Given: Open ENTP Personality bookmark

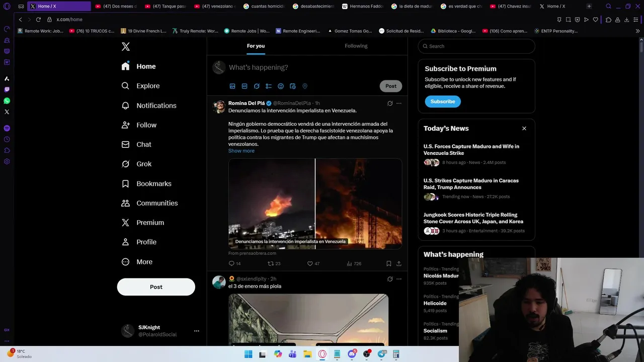Looking at the screenshot, I should tap(555, 31).
